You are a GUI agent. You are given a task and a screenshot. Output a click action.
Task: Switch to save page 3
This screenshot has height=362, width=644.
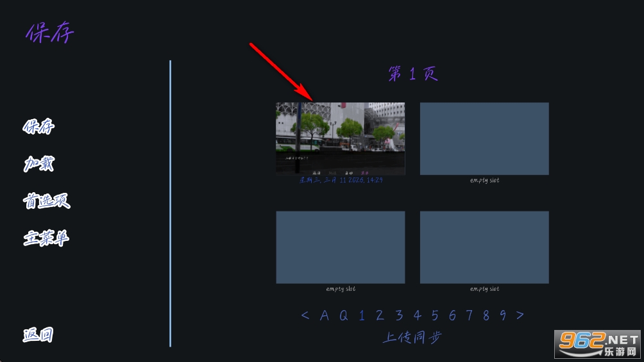point(399,315)
